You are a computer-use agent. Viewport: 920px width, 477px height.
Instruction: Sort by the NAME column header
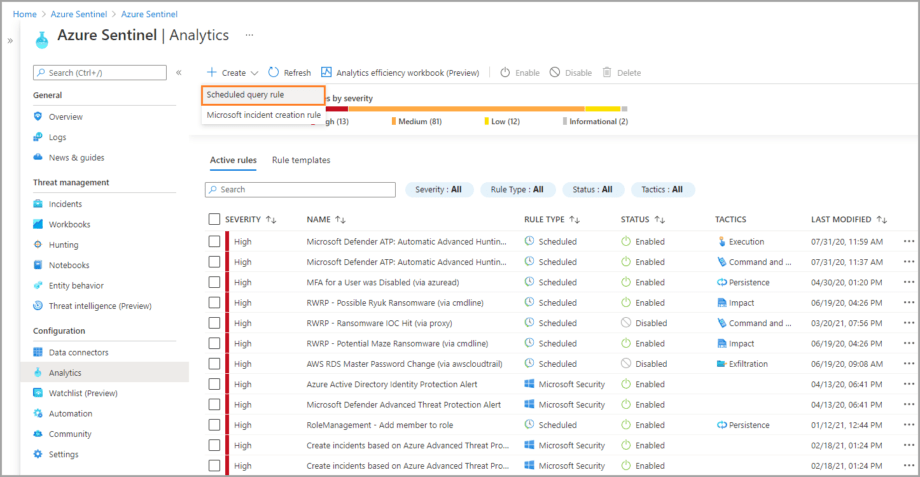click(326, 219)
